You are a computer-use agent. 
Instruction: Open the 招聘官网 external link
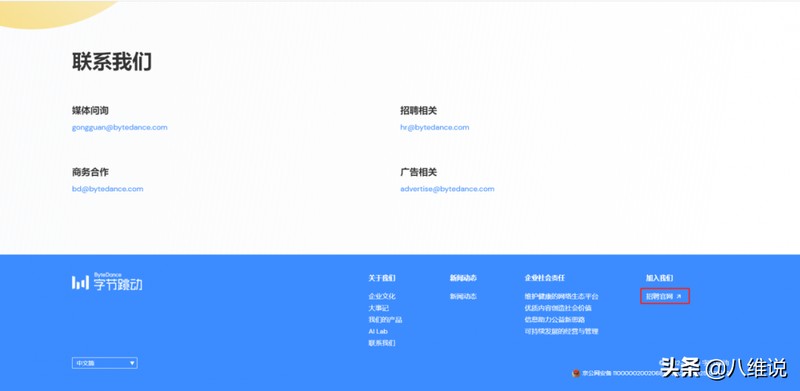(x=664, y=296)
